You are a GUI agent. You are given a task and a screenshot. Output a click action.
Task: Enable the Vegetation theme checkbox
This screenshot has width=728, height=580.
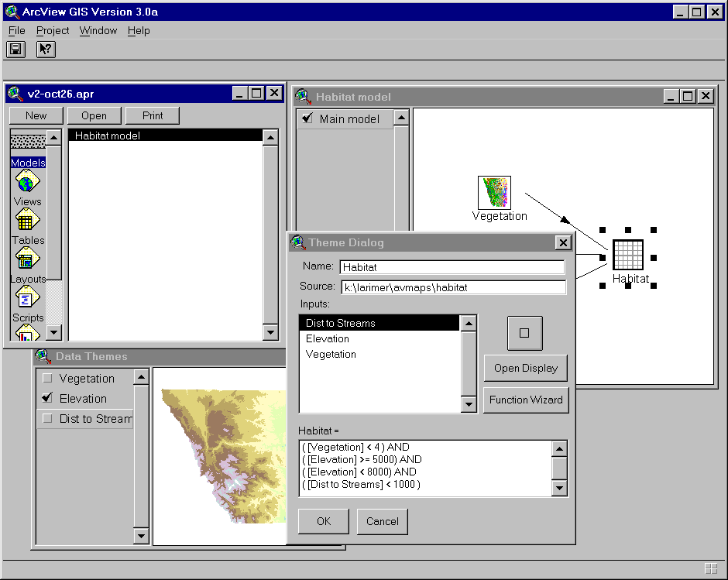pyautogui.click(x=48, y=379)
